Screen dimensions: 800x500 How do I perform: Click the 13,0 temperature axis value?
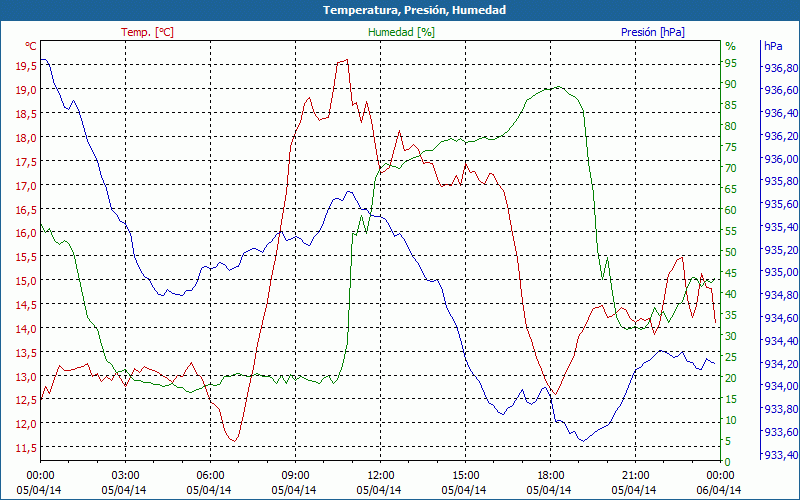point(26,377)
